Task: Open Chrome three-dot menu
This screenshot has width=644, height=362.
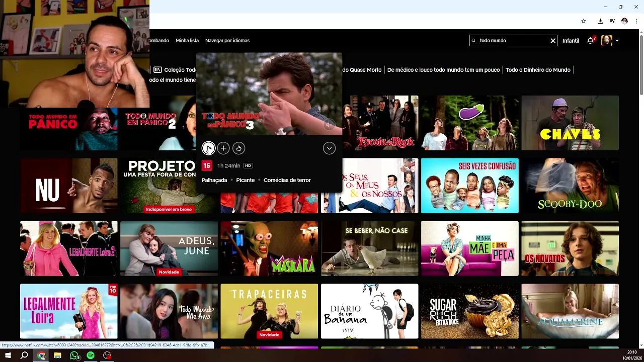Action: (x=636, y=21)
